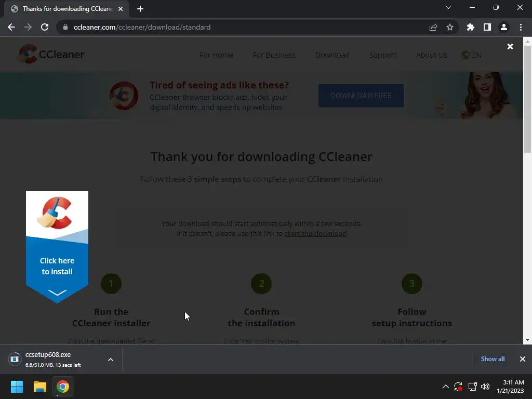Open the For Business menu
This screenshot has height=399, width=532.
tap(274, 55)
